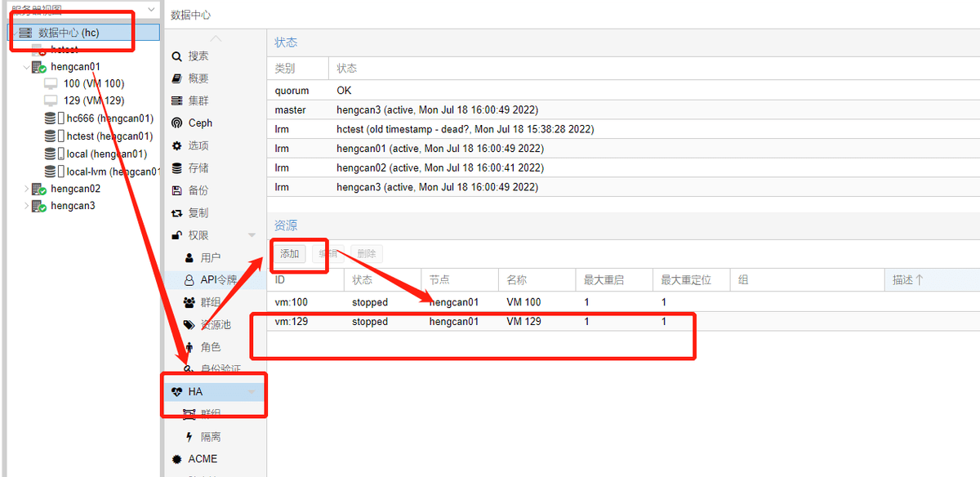Click the 删除 (Remove) button
This screenshot has width=980, height=477.
point(367,254)
